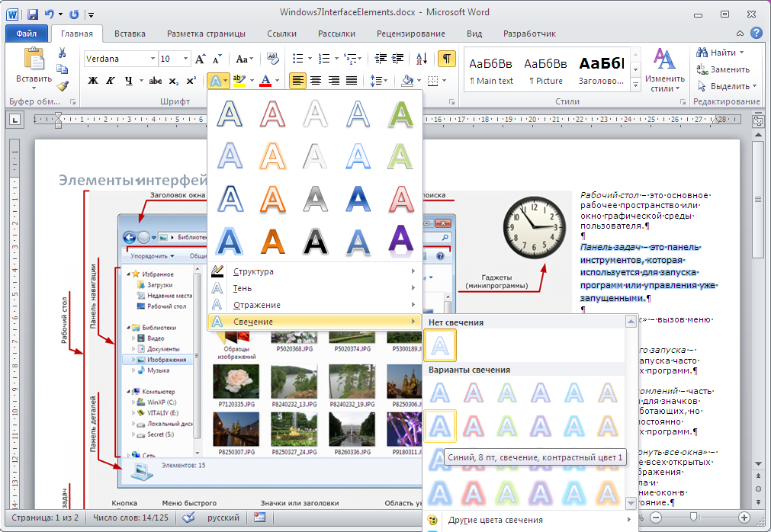Open the Verdana font name dropdown
Viewport: 771px width, 532px height.
(153, 59)
